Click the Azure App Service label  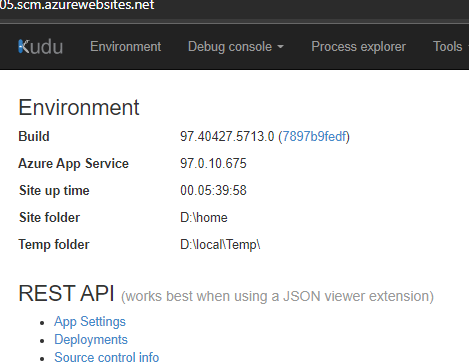point(74,164)
